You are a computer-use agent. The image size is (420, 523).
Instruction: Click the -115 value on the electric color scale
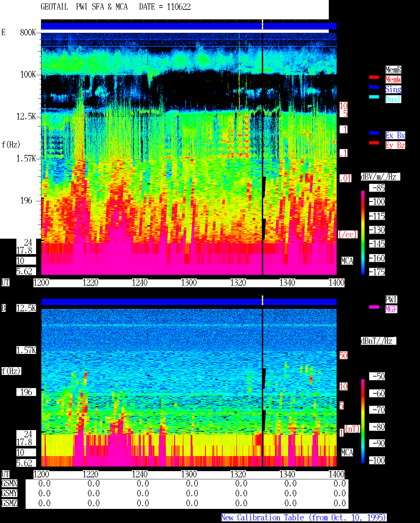[x=377, y=216]
